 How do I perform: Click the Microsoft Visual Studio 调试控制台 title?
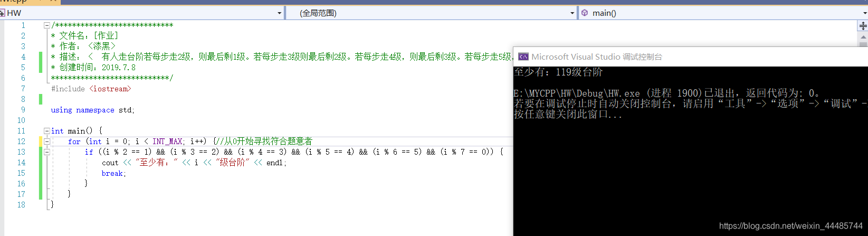coord(596,56)
